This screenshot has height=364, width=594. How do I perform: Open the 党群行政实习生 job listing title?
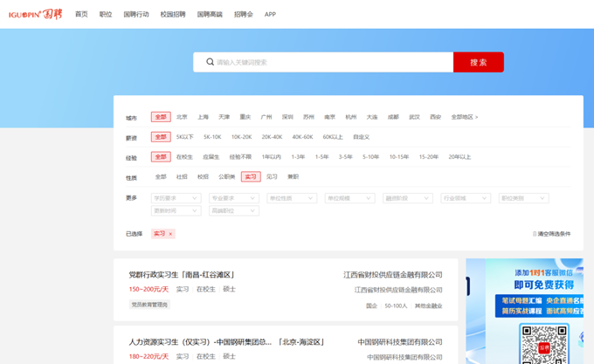pos(182,275)
